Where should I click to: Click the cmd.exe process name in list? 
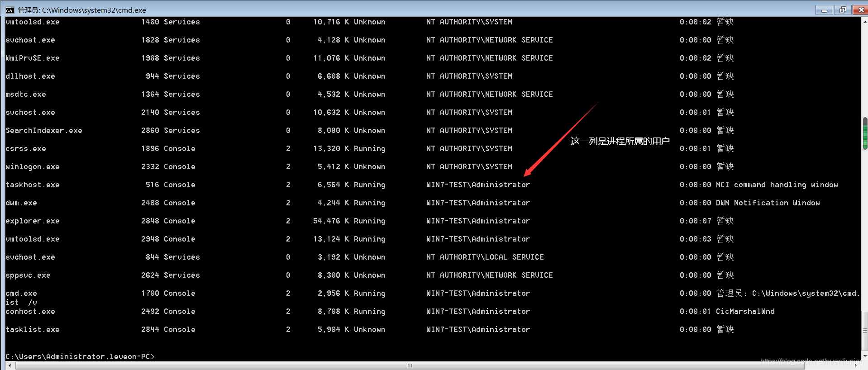point(21,293)
